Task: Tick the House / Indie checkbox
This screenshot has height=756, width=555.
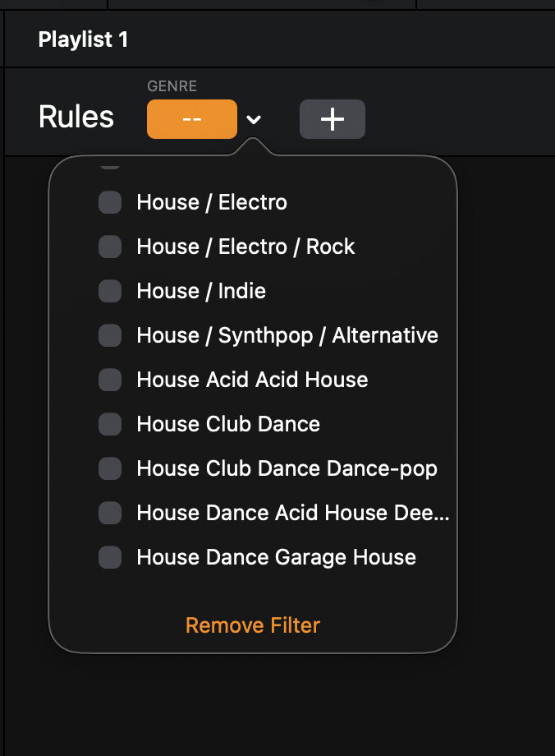Action: coord(110,291)
